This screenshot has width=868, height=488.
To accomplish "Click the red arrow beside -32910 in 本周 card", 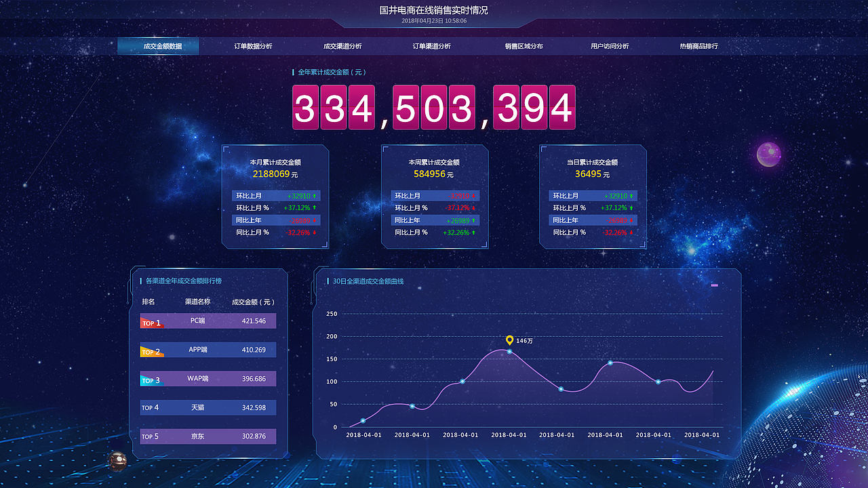I will pos(473,196).
